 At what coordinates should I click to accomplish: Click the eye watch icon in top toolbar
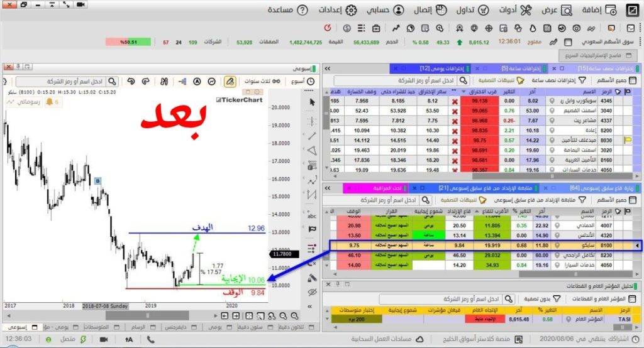click(x=577, y=28)
